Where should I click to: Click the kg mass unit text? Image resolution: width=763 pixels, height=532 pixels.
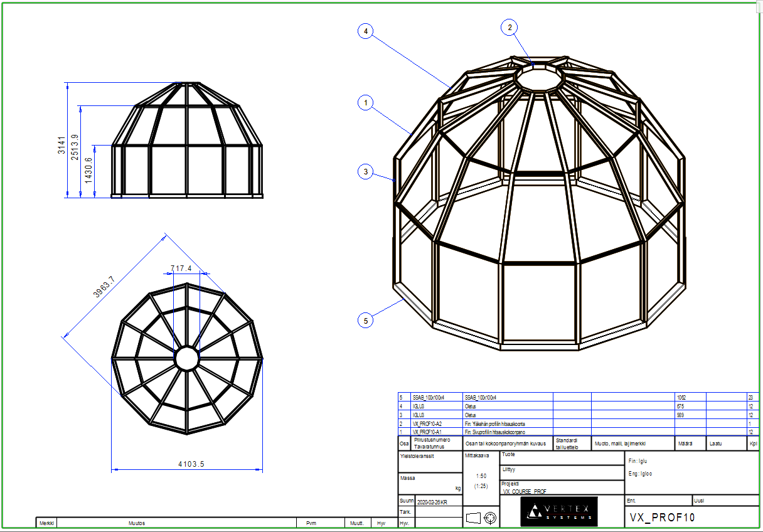[x=457, y=487]
